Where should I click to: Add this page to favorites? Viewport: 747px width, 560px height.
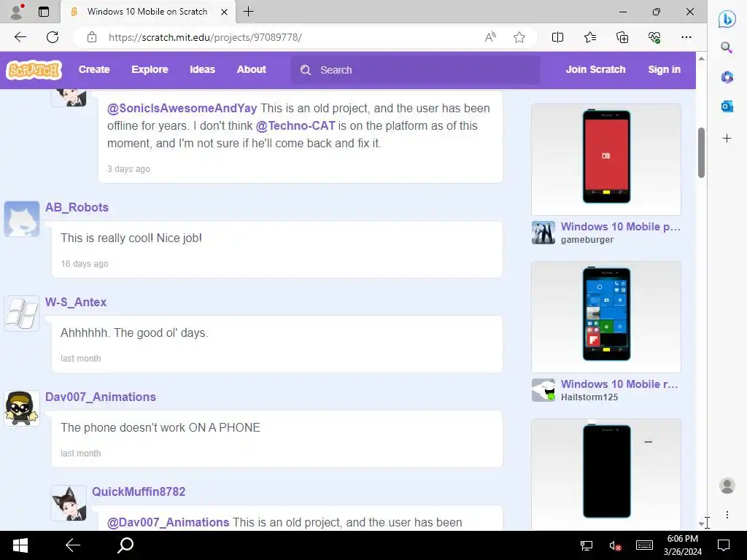point(519,37)
